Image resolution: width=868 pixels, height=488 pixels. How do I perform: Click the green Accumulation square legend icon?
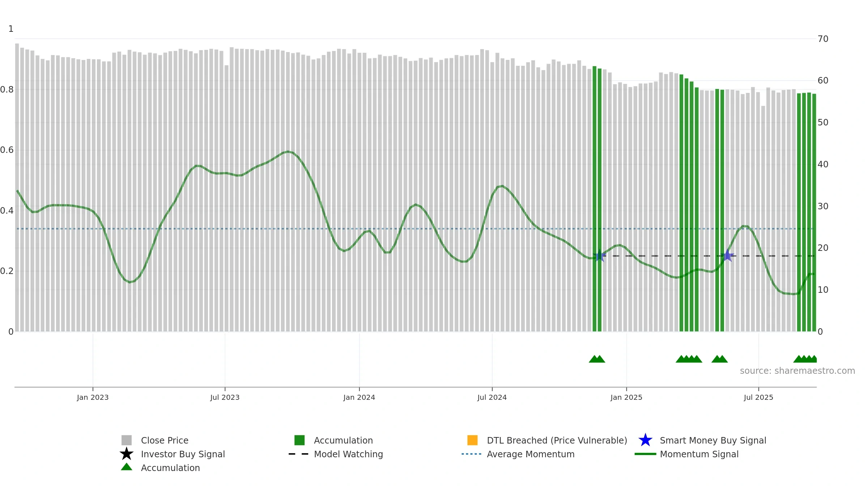click(x=299, y=440)
